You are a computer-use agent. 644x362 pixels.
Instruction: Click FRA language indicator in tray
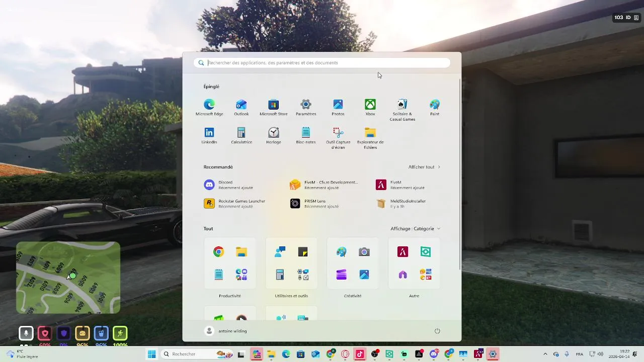[x=580, y=354]
